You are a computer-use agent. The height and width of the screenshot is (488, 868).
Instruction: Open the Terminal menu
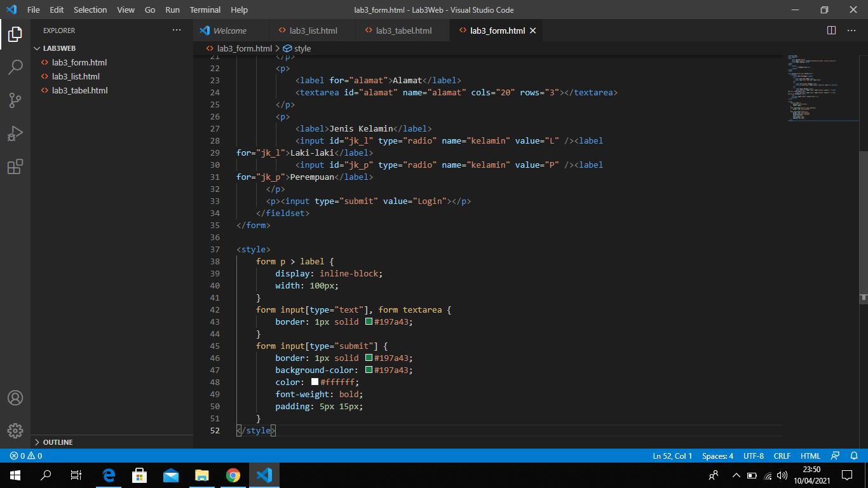pyautogui.click(x=205, y=10)
